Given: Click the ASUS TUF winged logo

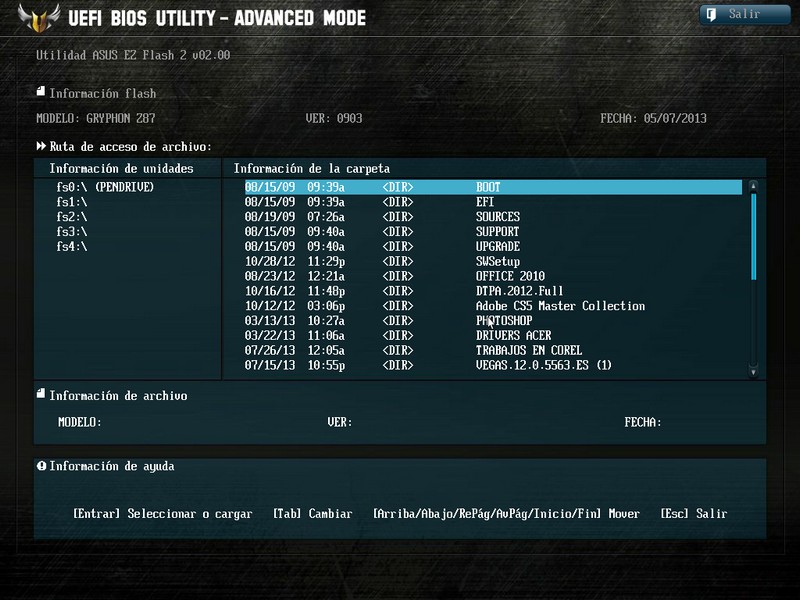Looking at the screenshot, I should (39, 18).
